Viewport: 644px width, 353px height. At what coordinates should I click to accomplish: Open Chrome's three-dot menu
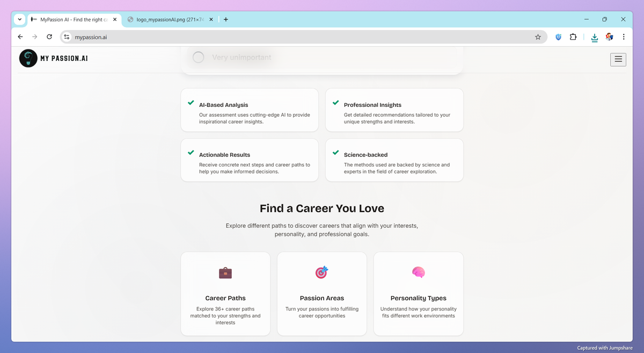[624, 37]
